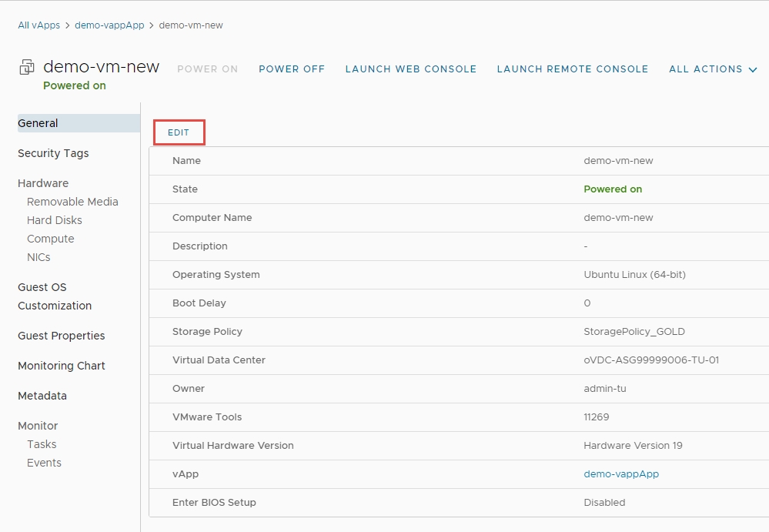Open Hard Disks settings
769x532 pixels.
tap(55, 220)
